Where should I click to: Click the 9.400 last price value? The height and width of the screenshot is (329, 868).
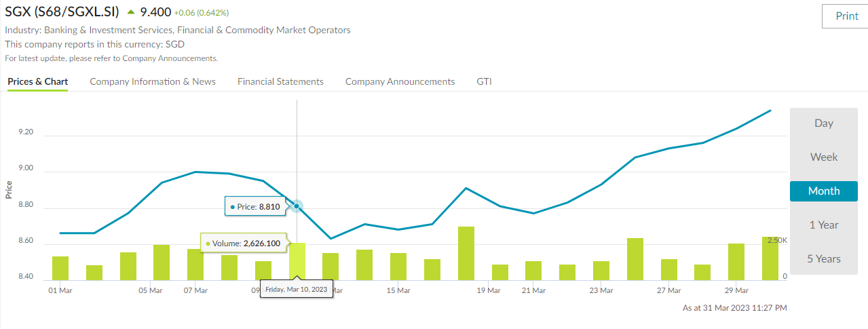point(155,12)
